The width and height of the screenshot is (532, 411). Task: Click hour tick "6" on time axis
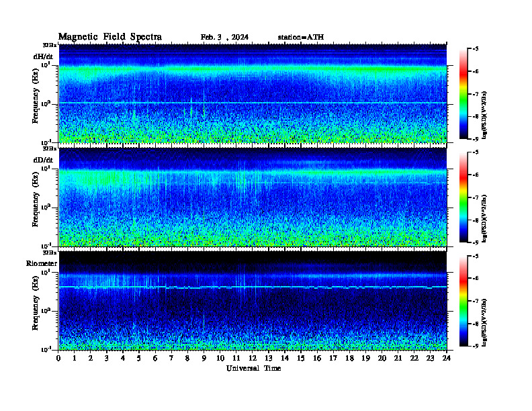pos(155,359)
